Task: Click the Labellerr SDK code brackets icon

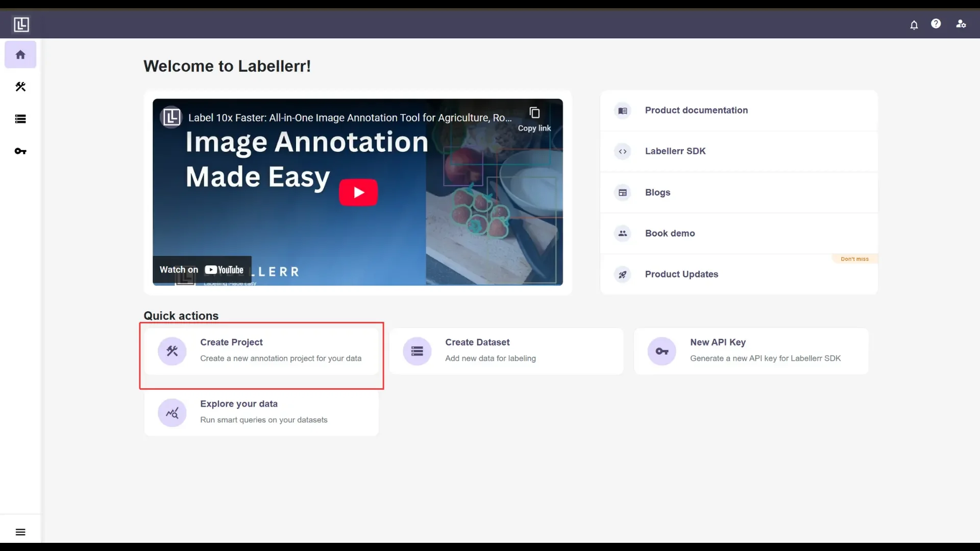Action: [623, 152]
